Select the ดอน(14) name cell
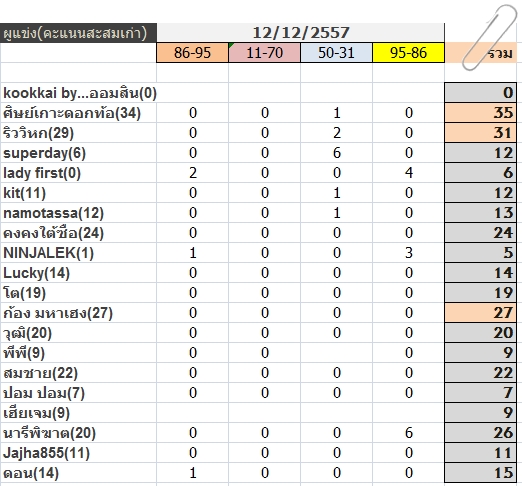522x486 pixels. (x=78, y=473)
